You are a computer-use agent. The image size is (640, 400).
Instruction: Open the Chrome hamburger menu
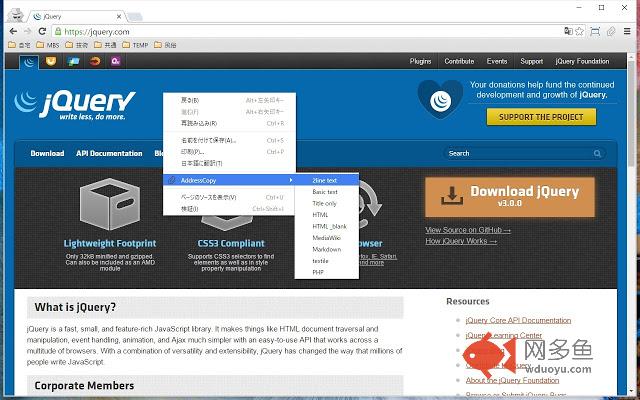coord(627,31)
